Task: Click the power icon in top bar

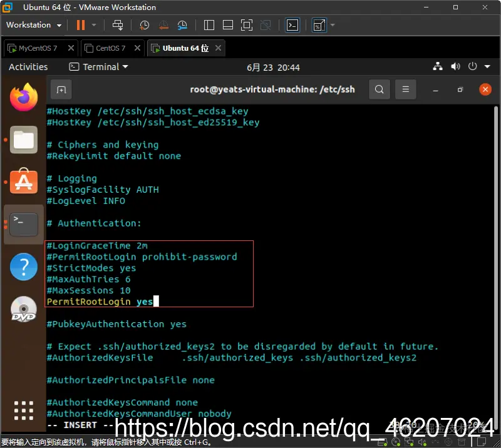Action: tap(472, 66)
